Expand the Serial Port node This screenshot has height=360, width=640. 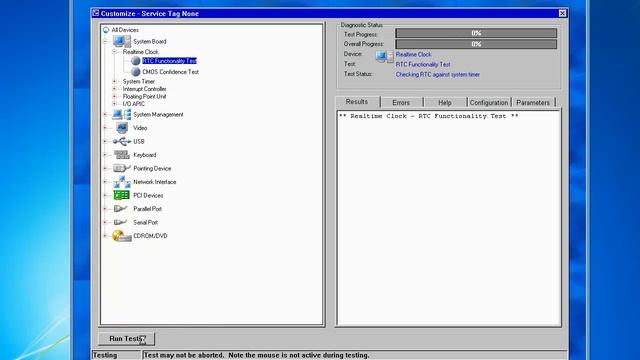pyautogui.click(x=105, y=222)
